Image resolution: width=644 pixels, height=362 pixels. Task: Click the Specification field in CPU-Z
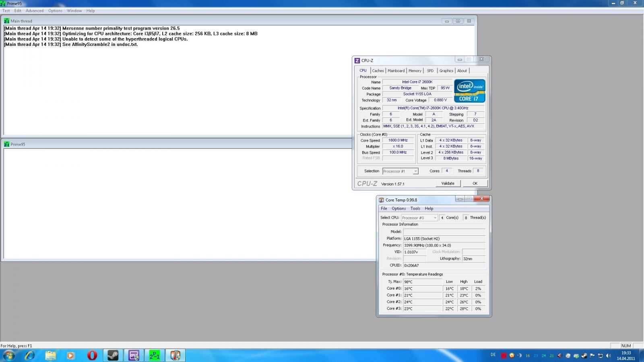433,108
